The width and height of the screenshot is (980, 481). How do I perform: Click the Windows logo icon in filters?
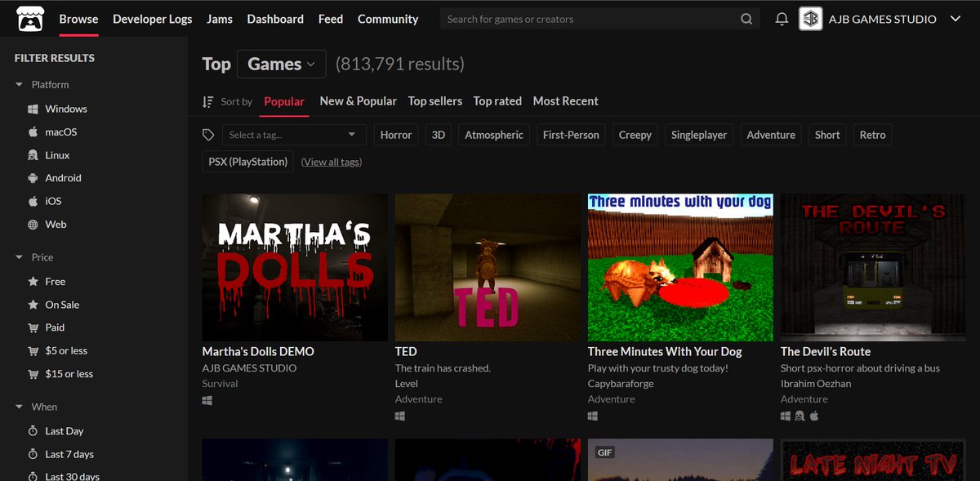tap(33, 109)
